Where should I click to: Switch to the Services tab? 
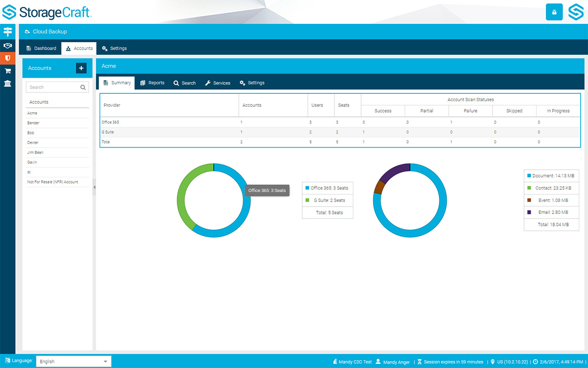pyautogui.click(x=218, y=83)
